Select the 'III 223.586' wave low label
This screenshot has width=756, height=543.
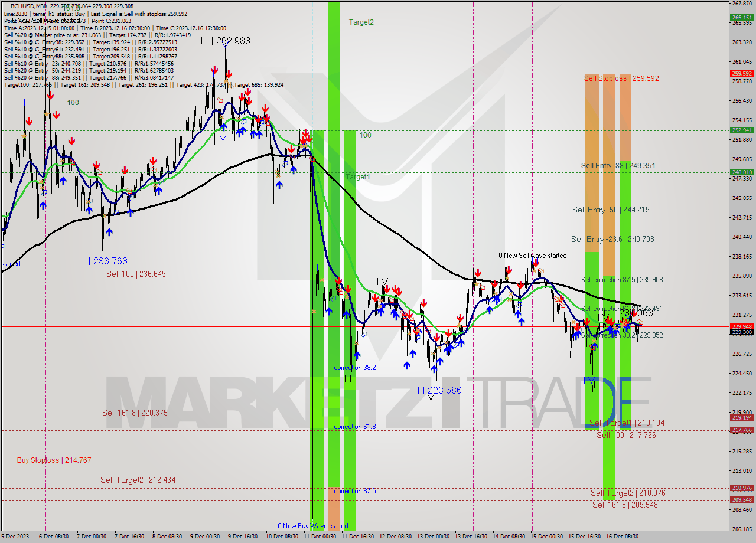(436, 390)
